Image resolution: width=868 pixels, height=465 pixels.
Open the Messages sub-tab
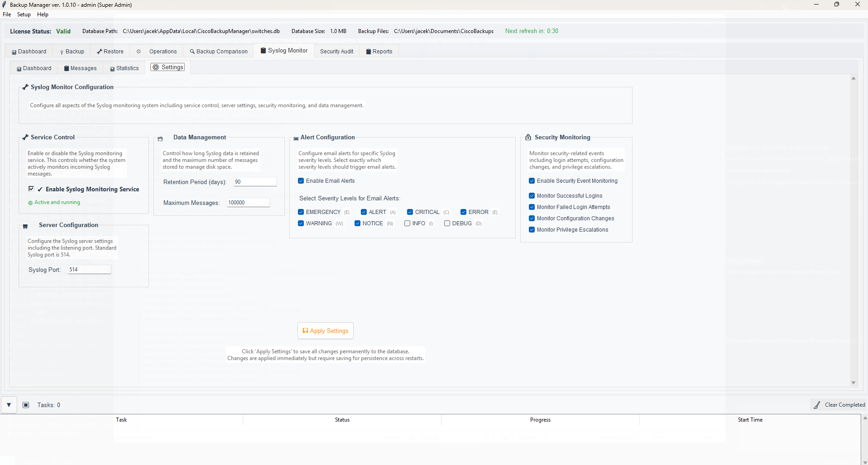[80, 68]
